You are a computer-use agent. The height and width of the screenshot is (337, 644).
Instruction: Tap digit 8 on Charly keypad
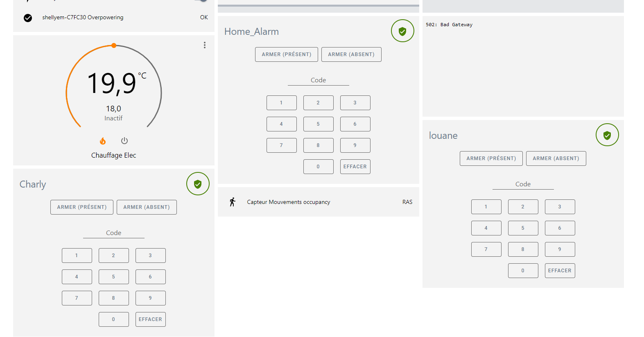[x=114, y=298]
